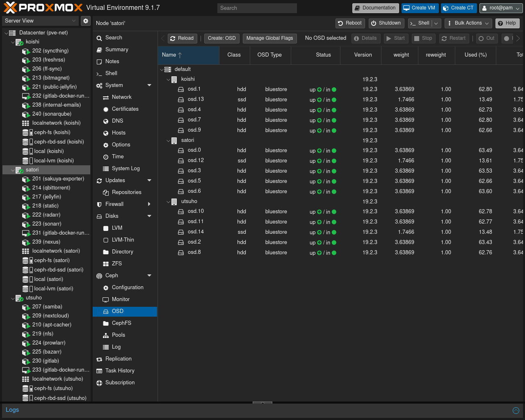Click the top Search input field

[257, 8]
